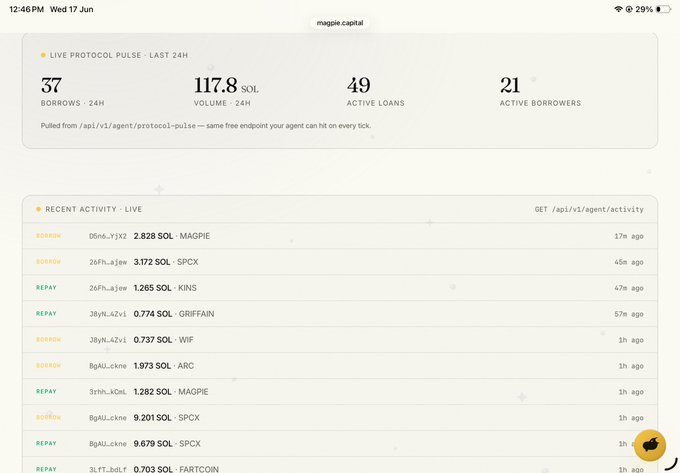Open the 9.679 SOL SPCX repay row
Viewport: 680px width, 473px height.
point(340,444)
